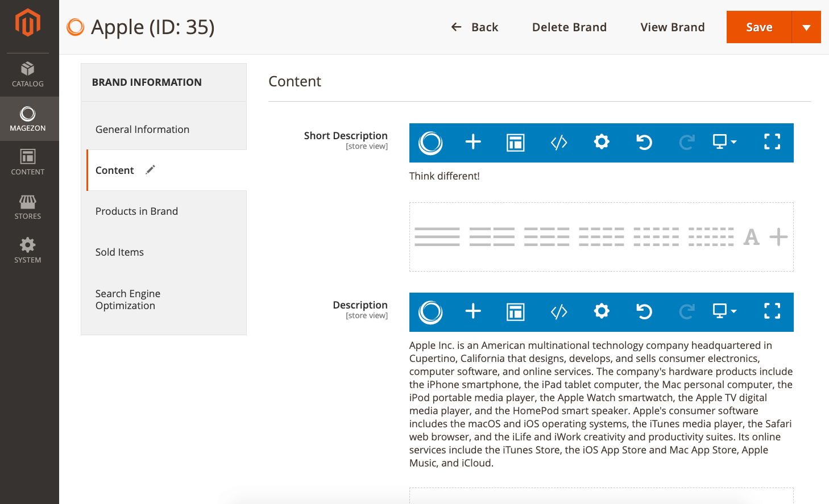Screen dimensions: 829x504
Task: Select the Content tab
Action: (167, 170)
